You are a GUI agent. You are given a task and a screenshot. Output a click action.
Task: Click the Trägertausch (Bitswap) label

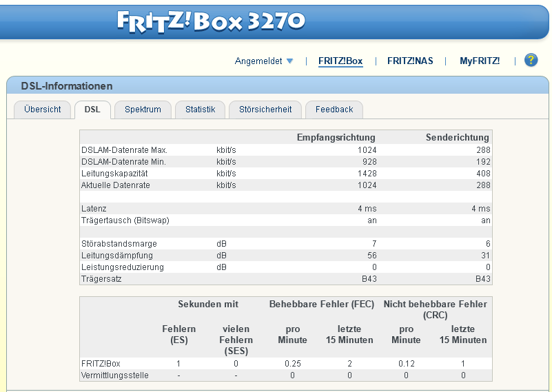click(x=125, y=220)
